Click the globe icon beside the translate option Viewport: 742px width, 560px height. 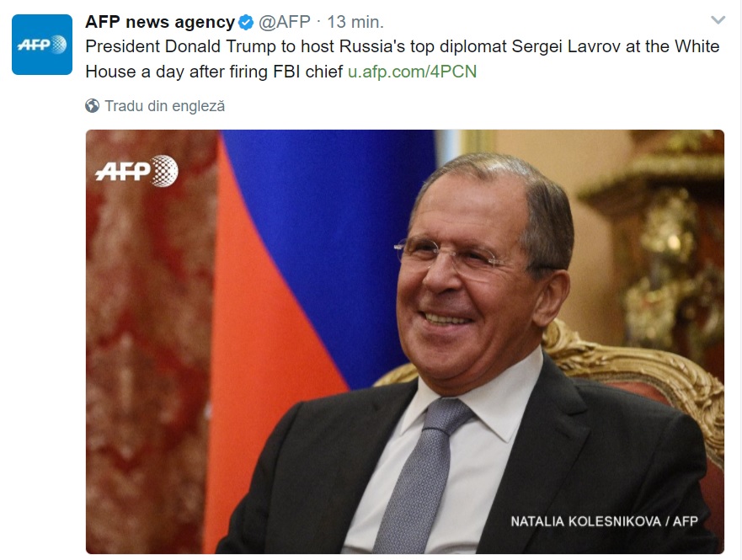click(93, 105)
